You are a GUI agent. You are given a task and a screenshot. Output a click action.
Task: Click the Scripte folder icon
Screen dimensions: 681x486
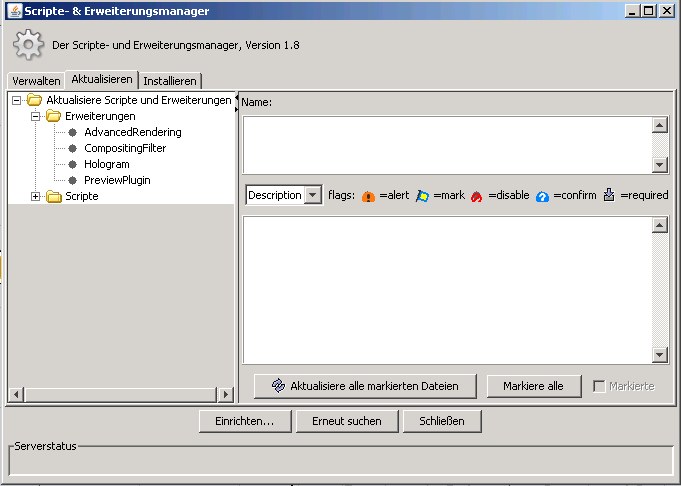coord(54,196)
